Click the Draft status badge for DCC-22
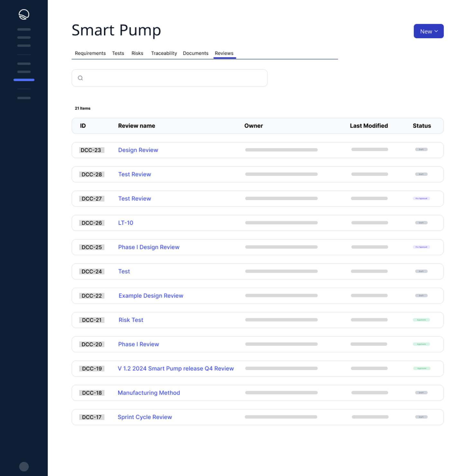 (x=421, y=296)
